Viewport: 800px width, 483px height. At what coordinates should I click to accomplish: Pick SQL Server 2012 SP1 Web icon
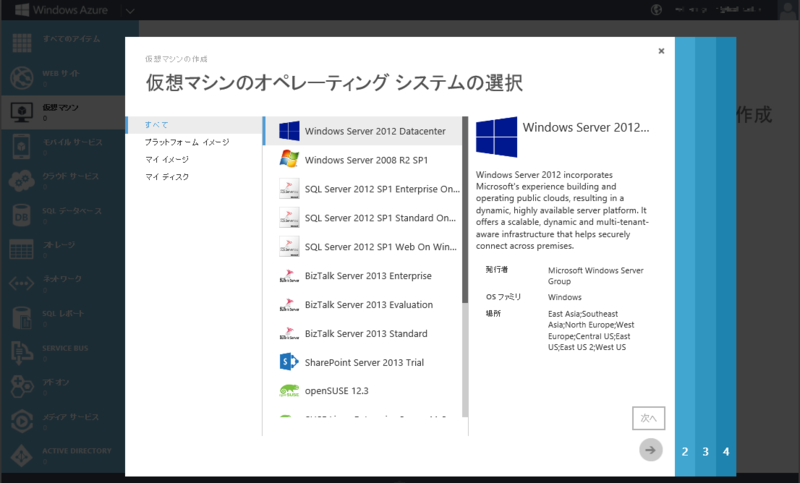(x=289, y=247)
